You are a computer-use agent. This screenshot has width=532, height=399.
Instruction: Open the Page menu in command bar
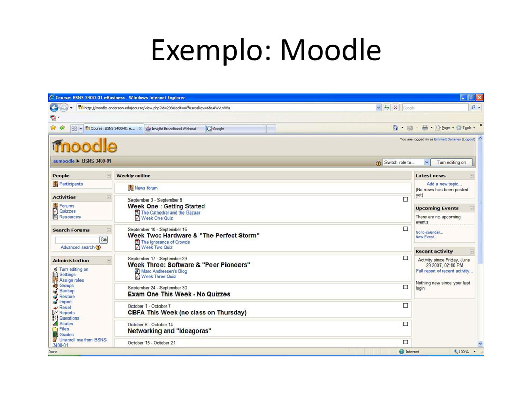[444, 128]
